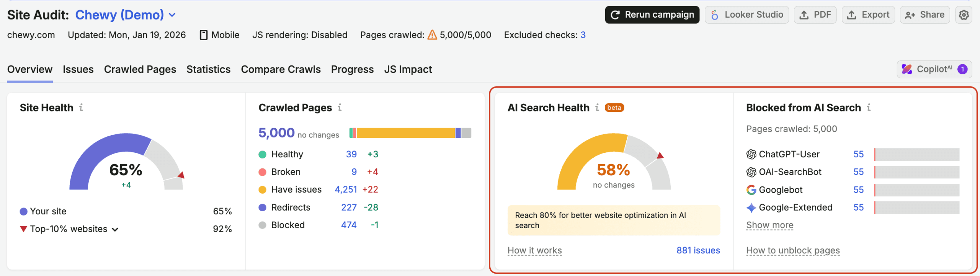Click the OAI-SearchBot icon
Image resolution: width=980 pixels, height=276 pixels.
pos(751,172)
